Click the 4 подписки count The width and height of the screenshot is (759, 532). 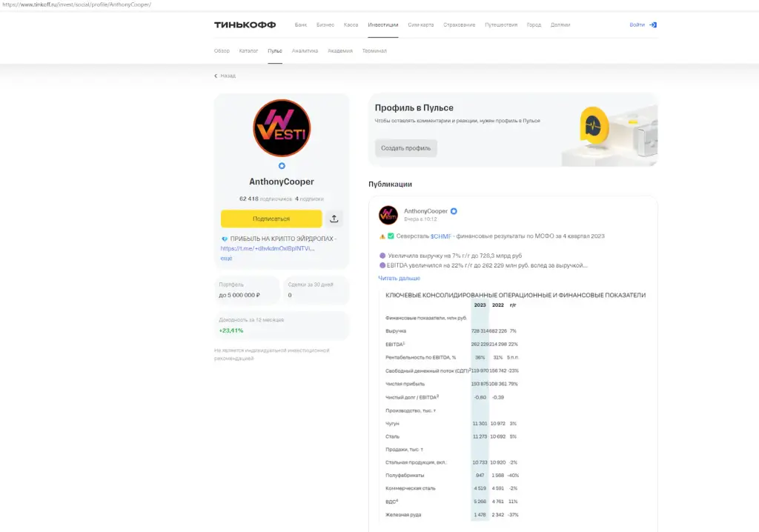tap(309, 199)
